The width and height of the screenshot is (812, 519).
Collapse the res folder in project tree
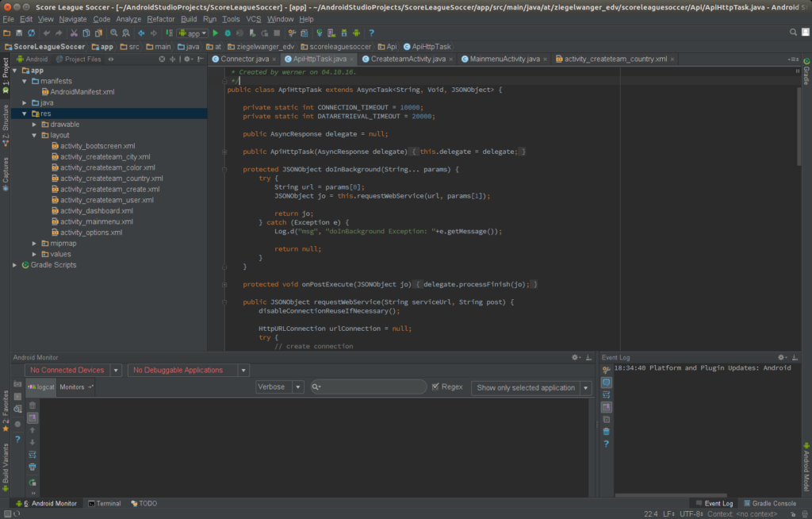25,113
